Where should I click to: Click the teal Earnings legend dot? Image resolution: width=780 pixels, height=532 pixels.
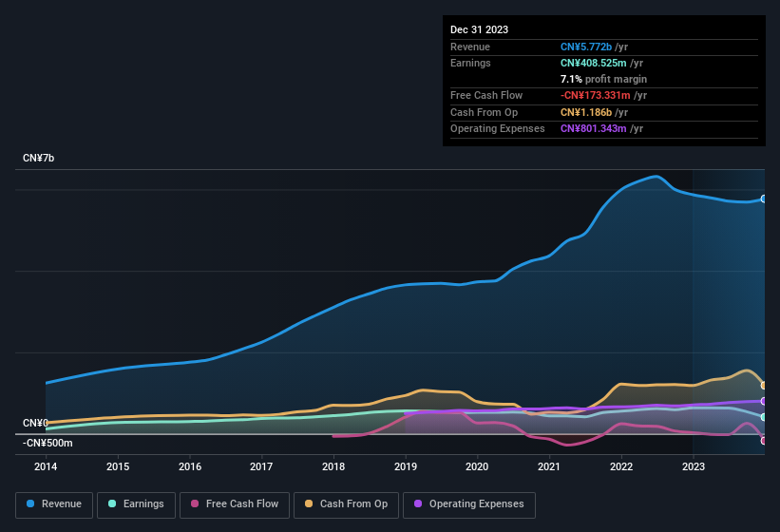coord(112,503)
